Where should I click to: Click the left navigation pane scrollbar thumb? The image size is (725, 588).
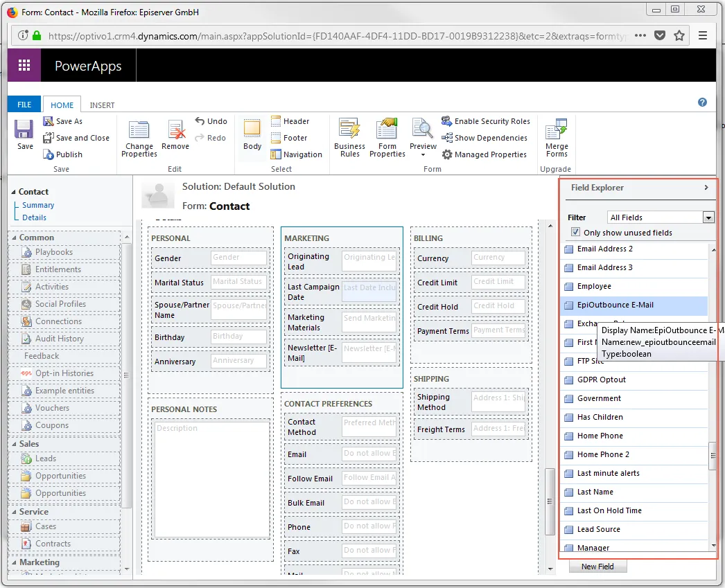tap(126, 375)
